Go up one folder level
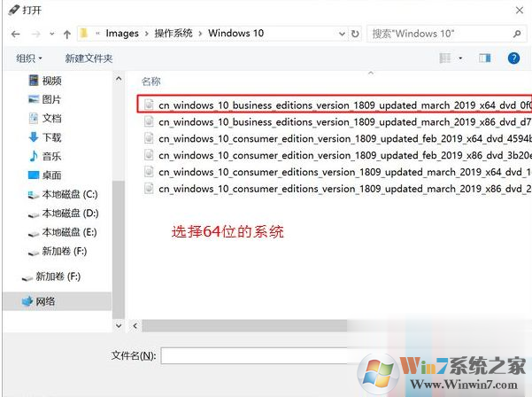Viewport: 532px width, 397px height. point(67,34)
